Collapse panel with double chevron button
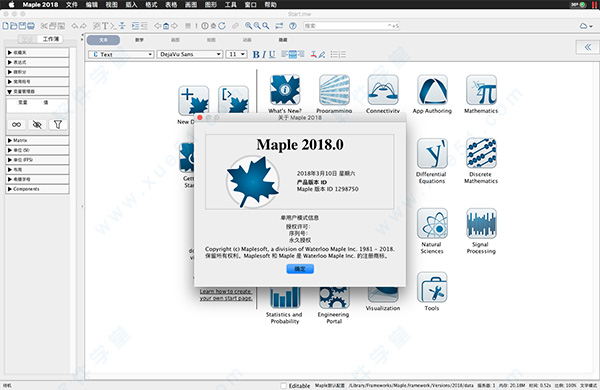Image resolution: width=600 pixels, height=390 pixels. coord(588,47)
